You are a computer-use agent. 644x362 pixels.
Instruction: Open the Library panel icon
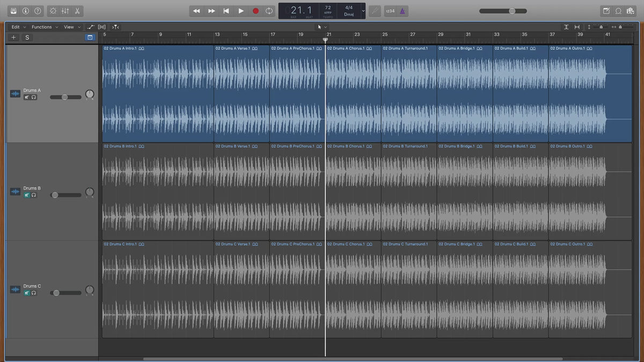(13, 11)
